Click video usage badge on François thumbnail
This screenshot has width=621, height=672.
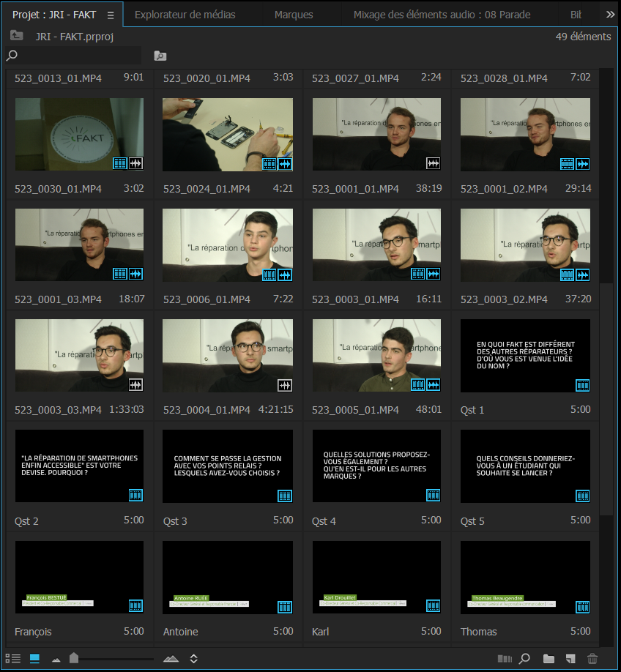(x=135, y=605)
